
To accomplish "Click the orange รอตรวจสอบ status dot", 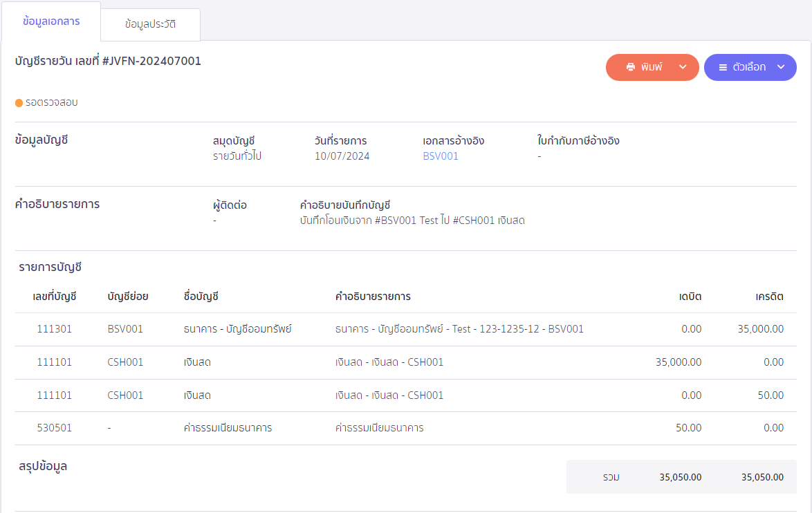I will pos(19,103).
